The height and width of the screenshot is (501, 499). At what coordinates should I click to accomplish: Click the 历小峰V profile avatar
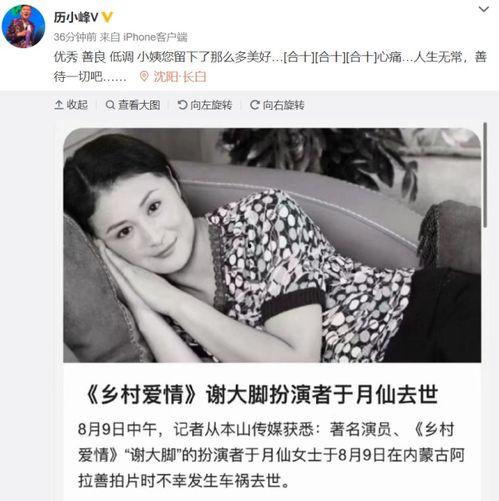tap(23, 26)
